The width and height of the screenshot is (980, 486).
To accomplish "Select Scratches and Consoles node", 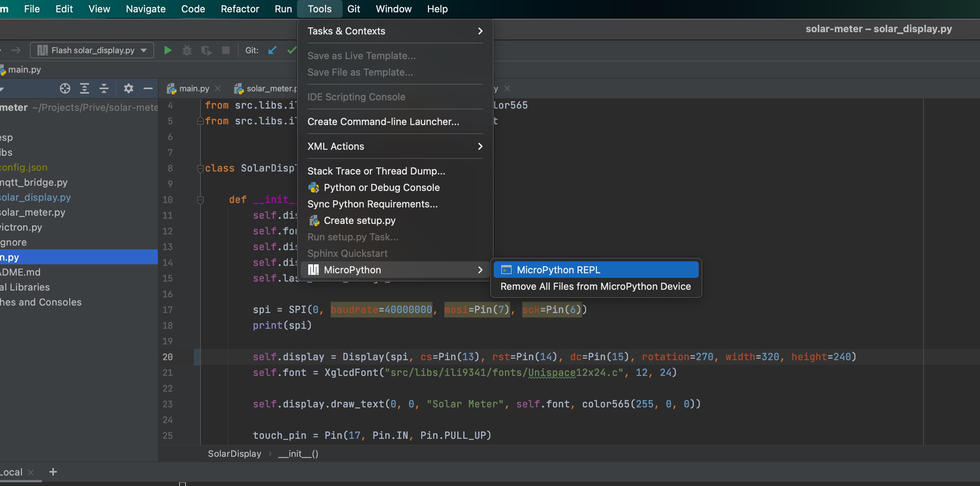I will coord(41,302).
